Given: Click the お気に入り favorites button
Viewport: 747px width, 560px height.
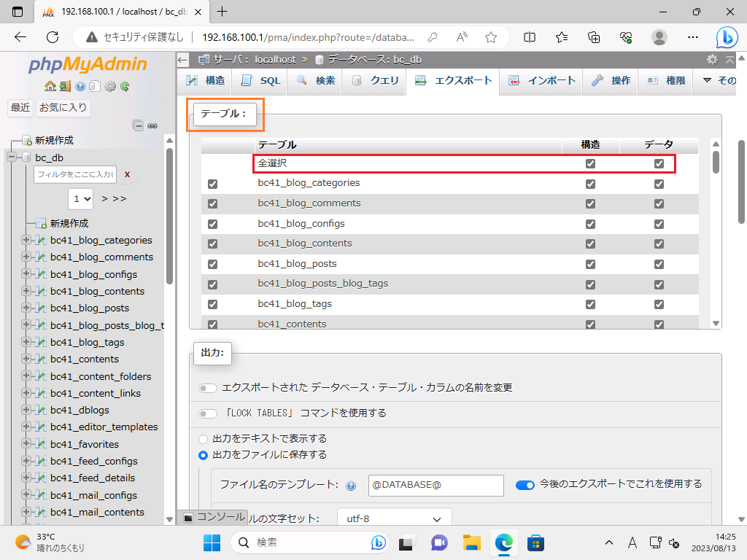Looking at the screenshot, I should pos(63,108).
